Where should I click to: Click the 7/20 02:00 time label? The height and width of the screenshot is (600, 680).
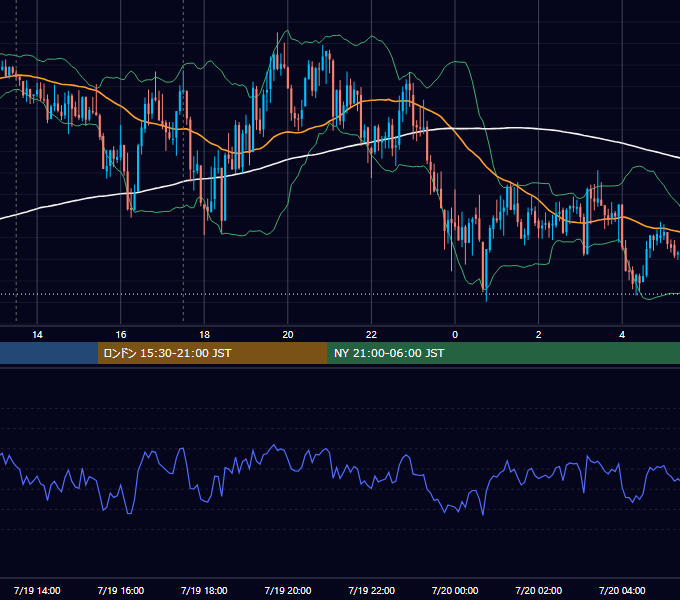coord(539,590)
